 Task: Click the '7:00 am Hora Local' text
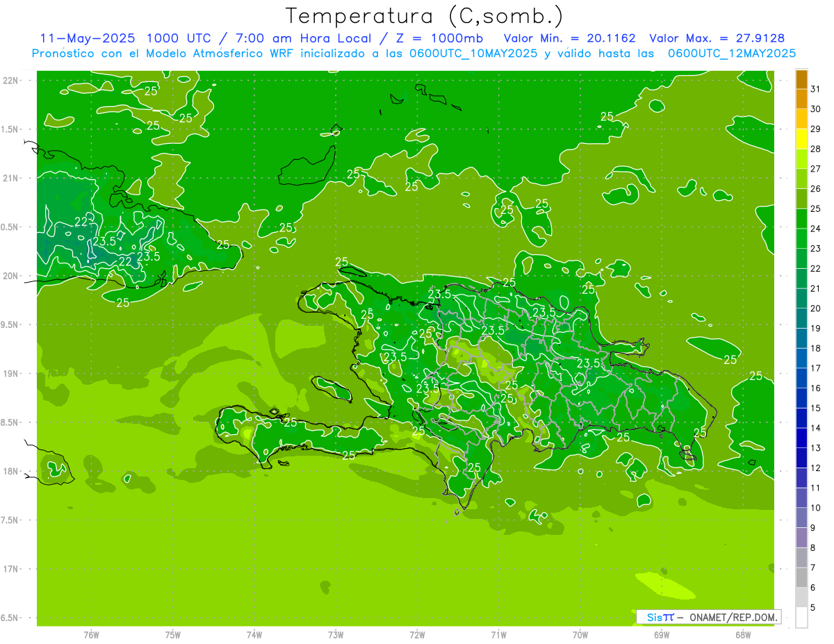point(301,38)
